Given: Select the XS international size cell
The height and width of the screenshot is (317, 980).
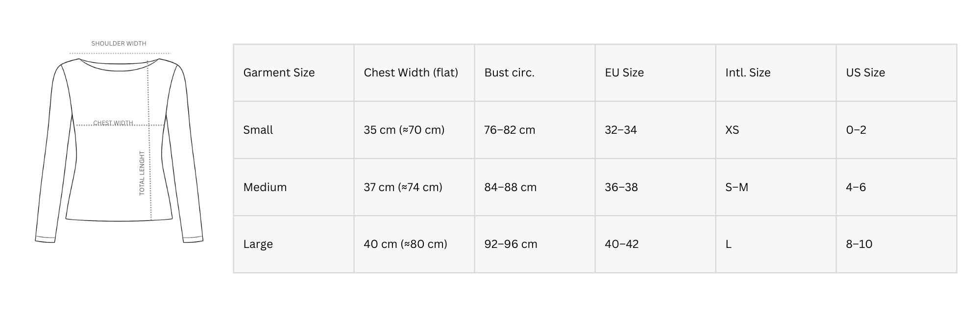Looking at the screenshot, I should (x=732, y=130).
